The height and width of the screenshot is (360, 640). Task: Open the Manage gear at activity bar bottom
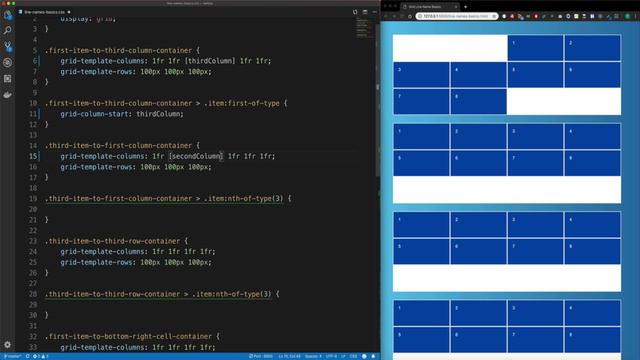7,345
